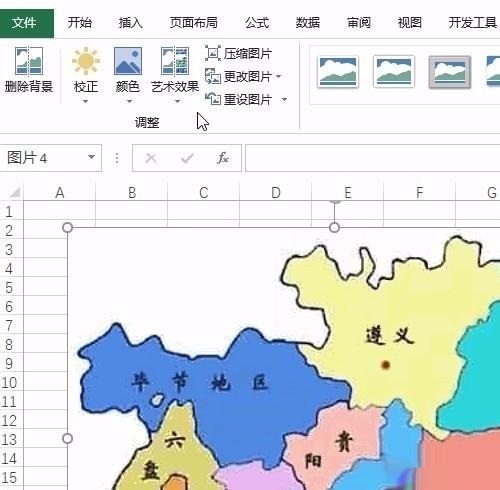Click the picture's left-middle resize handle
The image size is (500, 490).
coord(68,439)
